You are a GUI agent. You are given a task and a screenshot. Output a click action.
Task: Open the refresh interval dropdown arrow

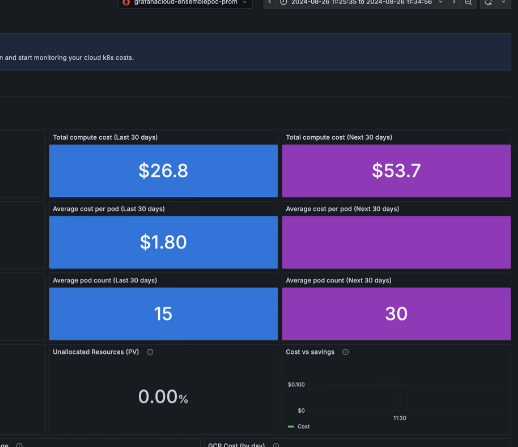pyautogui.click(x=503, y=2)
